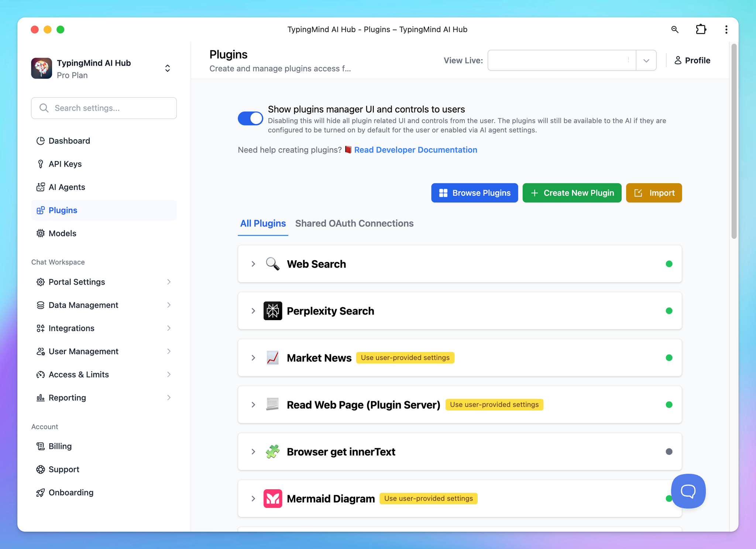This screenshot has width=756, height=549.
Task: Open the extensions puzzle icon
Action: [701, 30]
